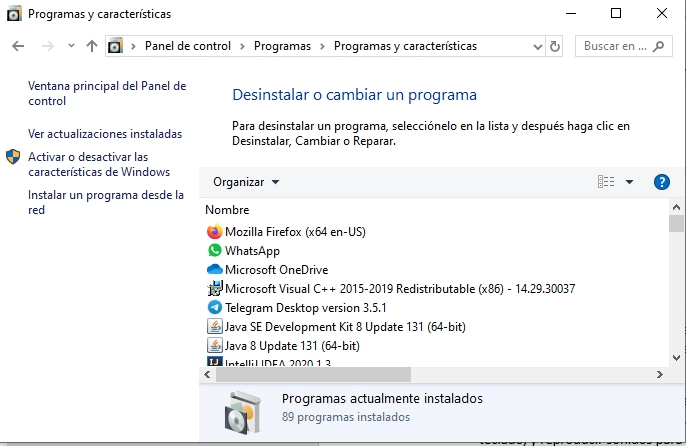Select Microsoft Visual C++ 2015-2019 Redistributable entry
The width and height of the screenshot is (686, 446).
tap(400, 289)
